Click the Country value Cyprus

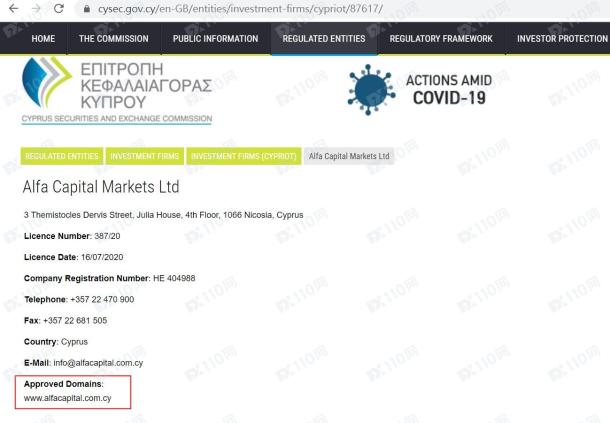click(74, 342)
